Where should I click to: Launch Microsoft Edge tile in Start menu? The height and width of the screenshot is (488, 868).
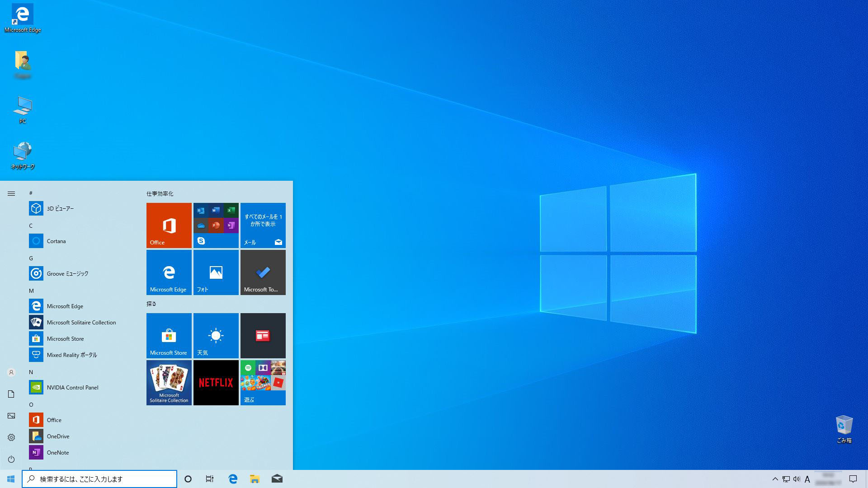point(169,272)
